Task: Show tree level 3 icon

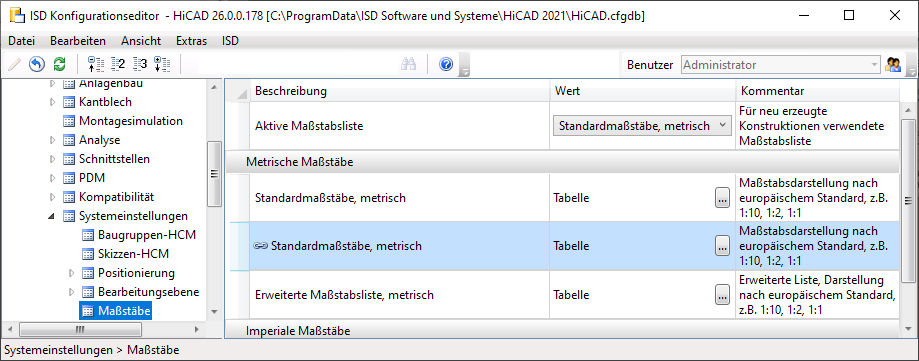Action: pos(140,64)
